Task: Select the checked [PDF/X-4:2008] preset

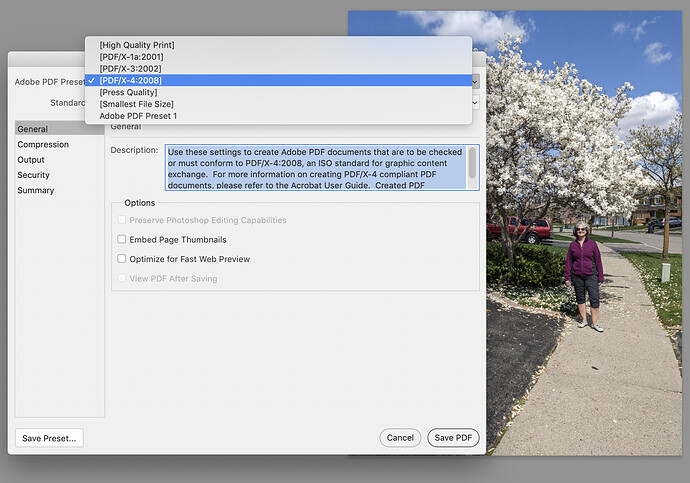Action: 278,80
